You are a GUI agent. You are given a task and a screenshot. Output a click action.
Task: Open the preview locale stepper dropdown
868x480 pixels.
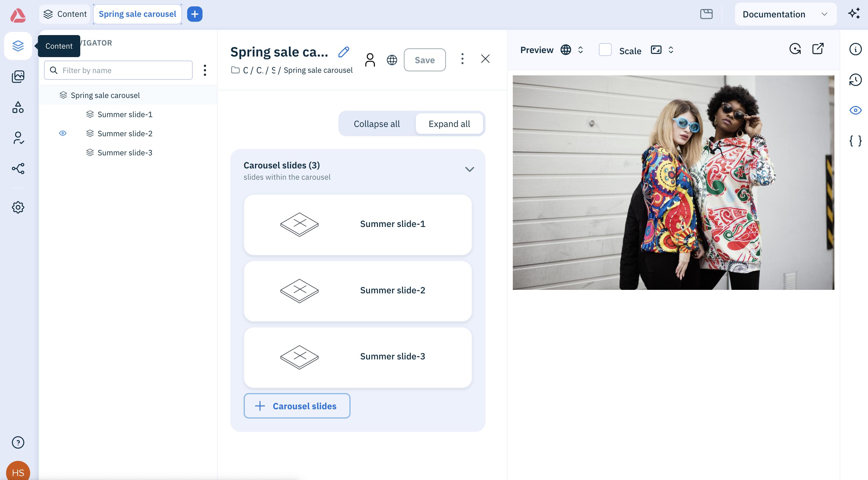click(x=580, y=50)
